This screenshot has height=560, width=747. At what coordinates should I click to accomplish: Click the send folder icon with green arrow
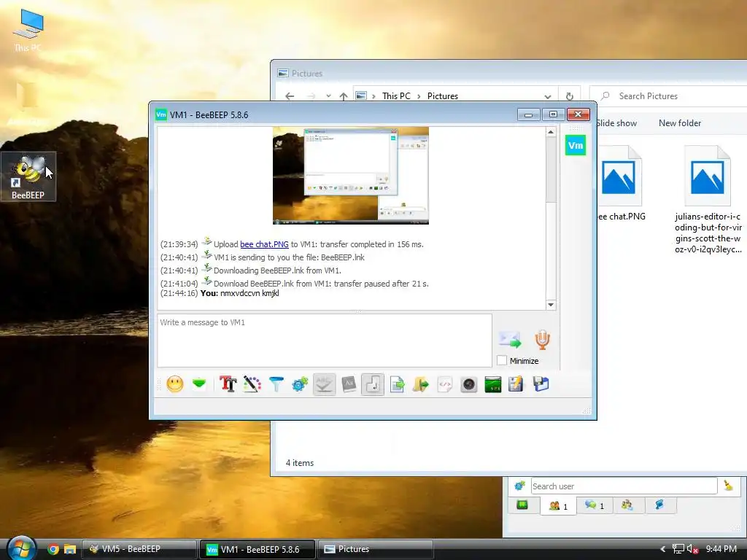click(x=421, y=384)
